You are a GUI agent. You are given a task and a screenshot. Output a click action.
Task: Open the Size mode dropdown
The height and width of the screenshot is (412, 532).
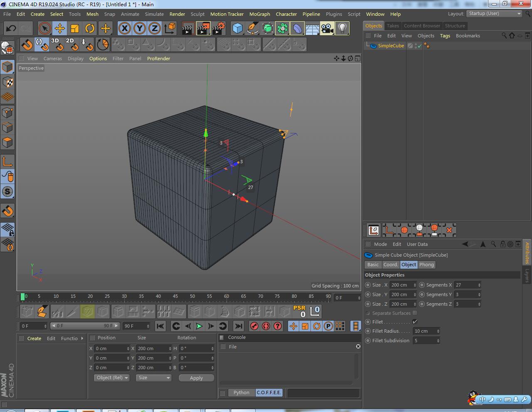click(153, 378)
